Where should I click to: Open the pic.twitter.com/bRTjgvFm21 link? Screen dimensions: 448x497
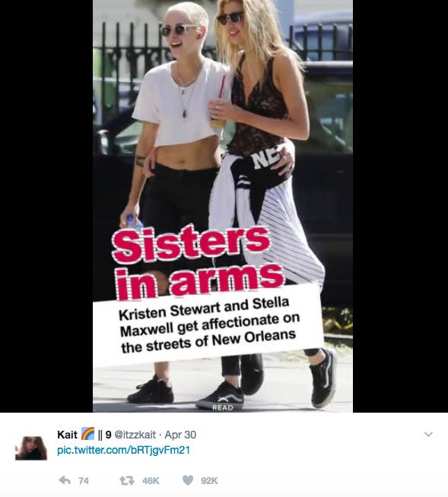[123, 450]
